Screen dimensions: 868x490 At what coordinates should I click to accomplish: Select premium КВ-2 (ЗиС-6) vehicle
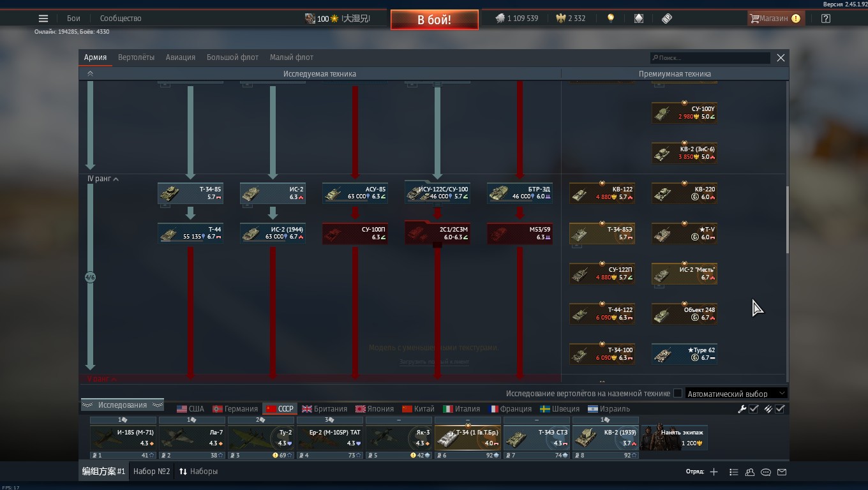pos(684,153)
